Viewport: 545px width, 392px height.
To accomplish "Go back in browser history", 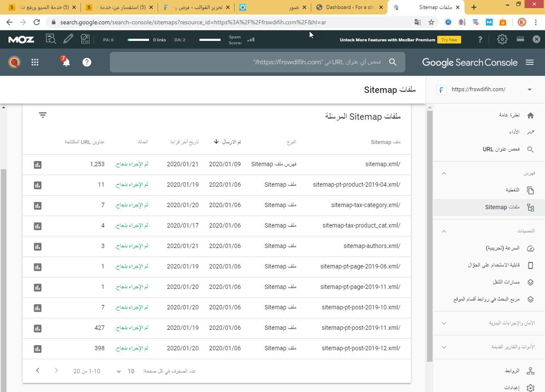I will coord(9,22).
